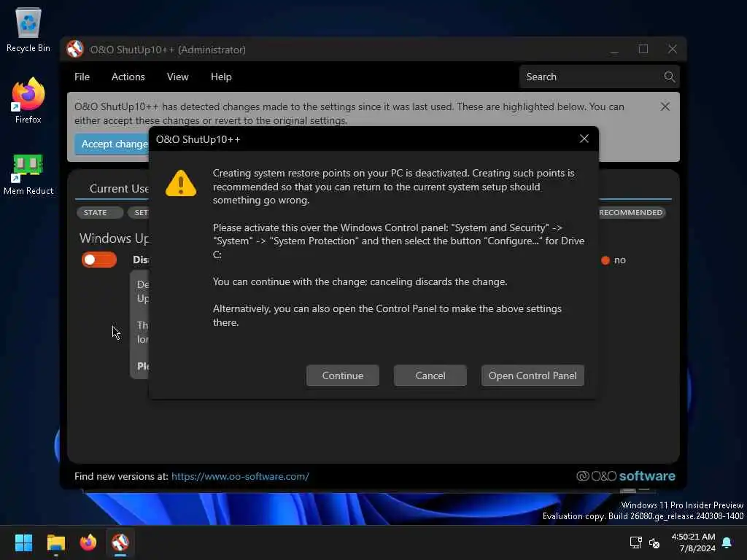
Task: Click the ShutUp10++ taskbar icon
Action: coord(120,542)
